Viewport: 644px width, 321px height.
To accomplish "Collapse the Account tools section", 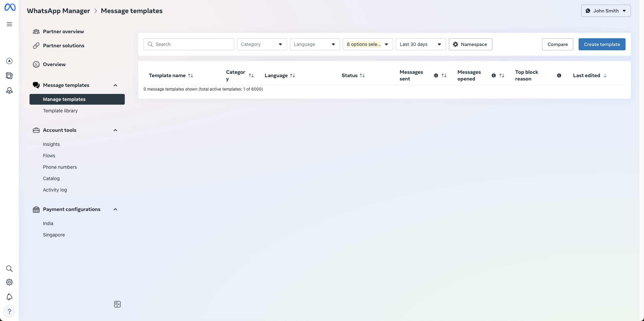I will pyautogui.click(x=115, y=130).
